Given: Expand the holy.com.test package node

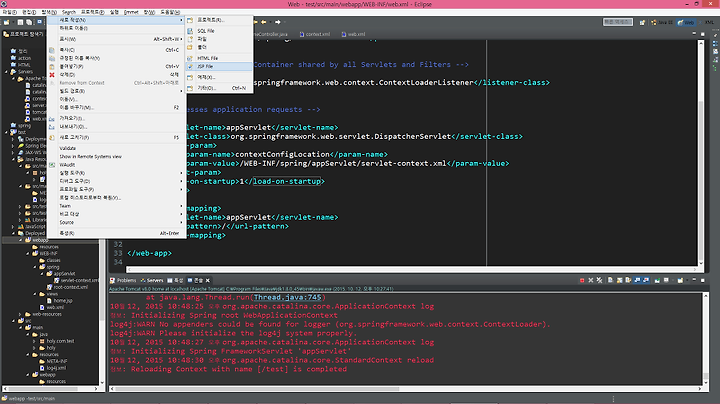Looking at the screenshot, I should (x=34, y=341).
